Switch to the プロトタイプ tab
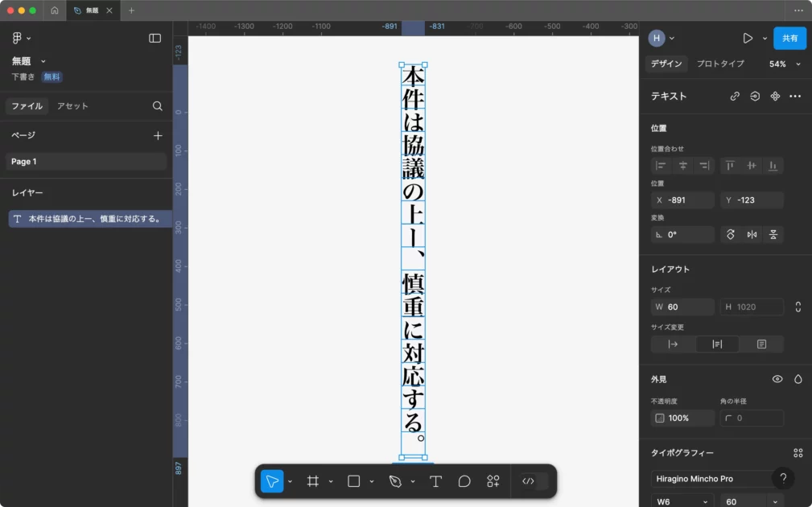Screen dimensions: 812x507 [720, 64]
